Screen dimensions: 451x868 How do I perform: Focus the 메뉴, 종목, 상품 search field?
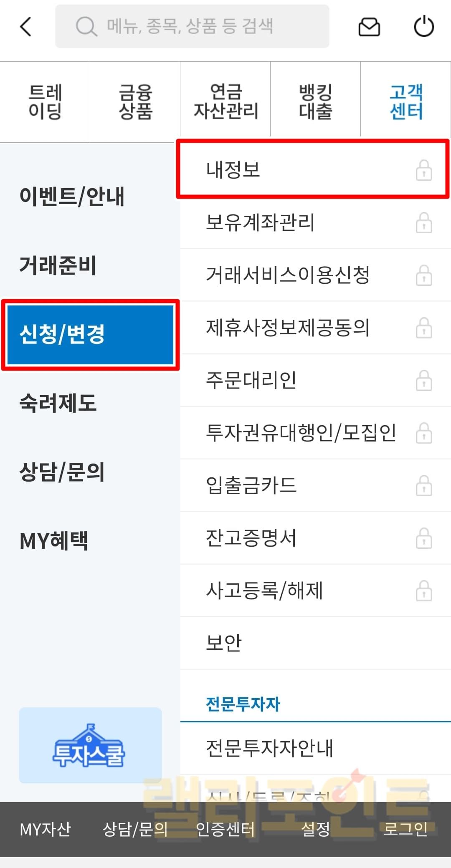coord(192,26)
